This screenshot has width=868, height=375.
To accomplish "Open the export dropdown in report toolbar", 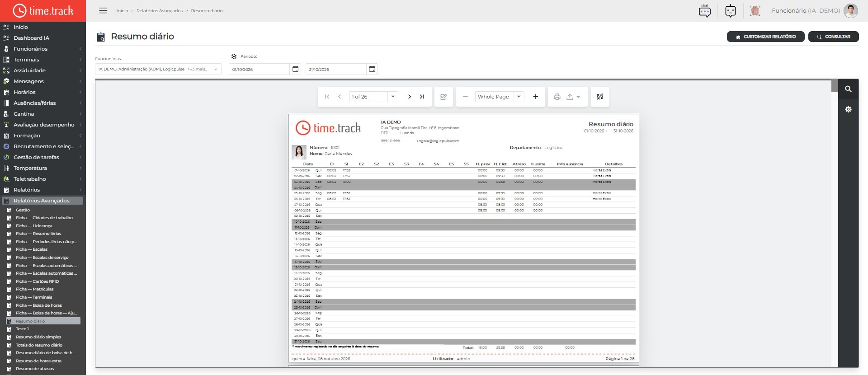I will point(573,97).
